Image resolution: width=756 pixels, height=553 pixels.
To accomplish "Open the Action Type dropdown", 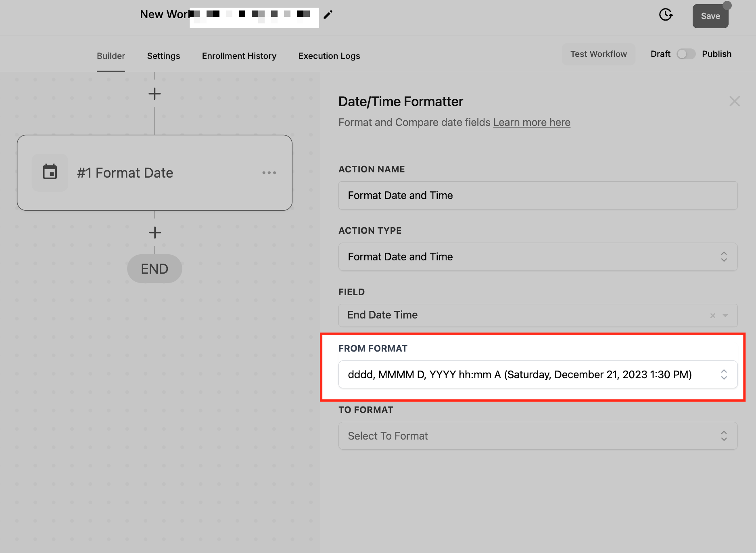I will tap(538, 257).
